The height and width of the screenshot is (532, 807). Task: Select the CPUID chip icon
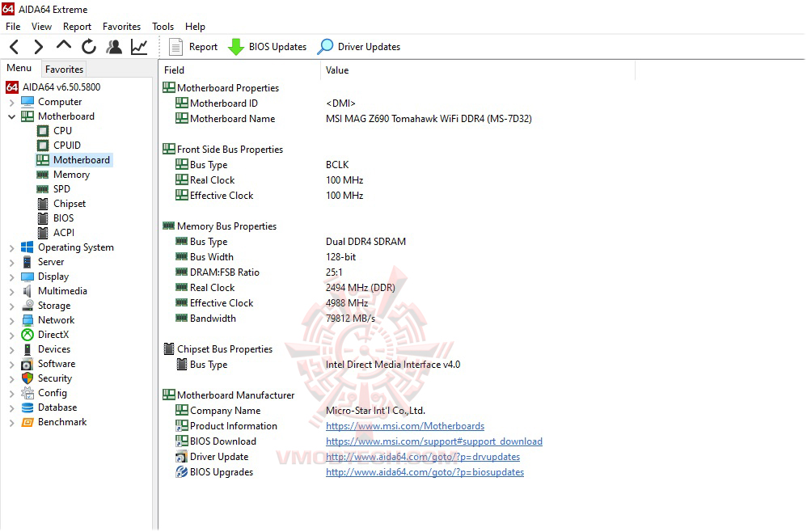pos(43,145)
